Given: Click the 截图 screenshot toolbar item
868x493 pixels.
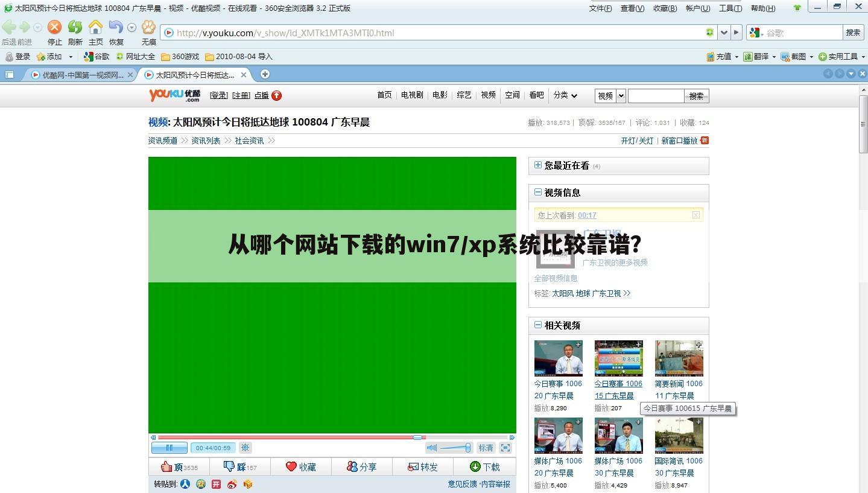Looking at the screenshot, I should (793, 56).
